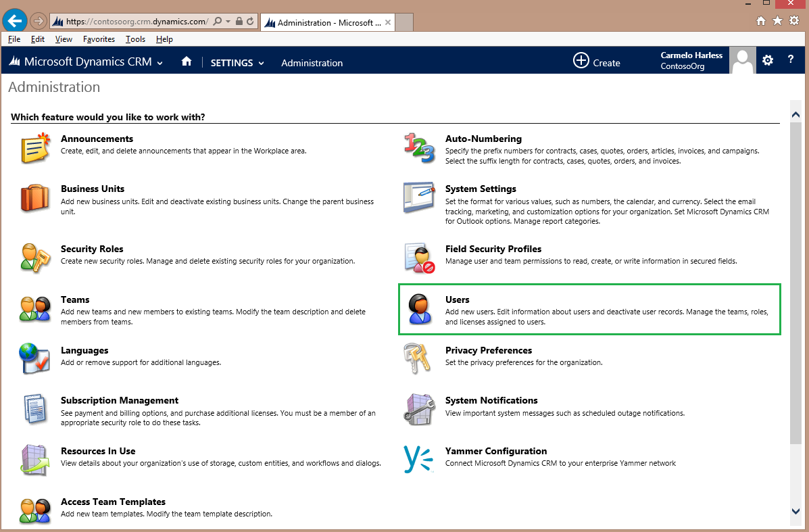This screenshot has width=809, height=532.
Task: Click the scrollbar down arrow
Action: click(x=796, y=512)
